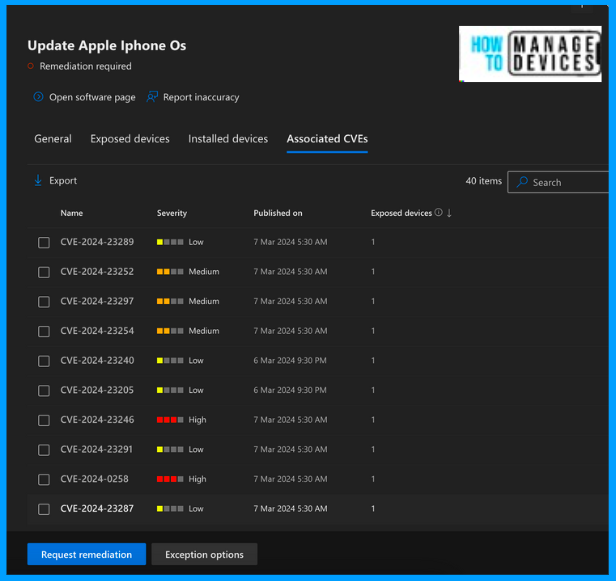
Task: Click the Report inaccuracy person icon
Action: [152, 97]
